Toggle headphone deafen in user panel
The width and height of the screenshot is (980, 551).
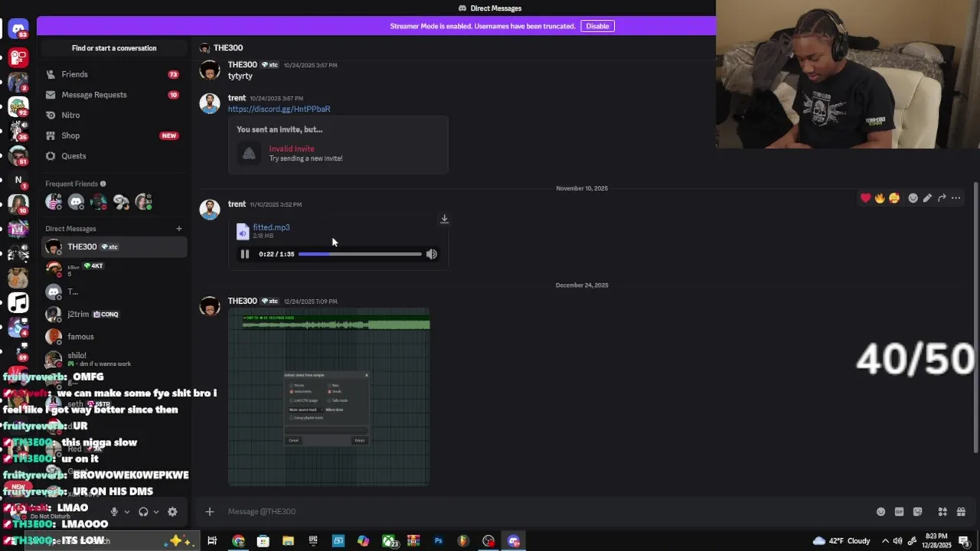(143, 512)
